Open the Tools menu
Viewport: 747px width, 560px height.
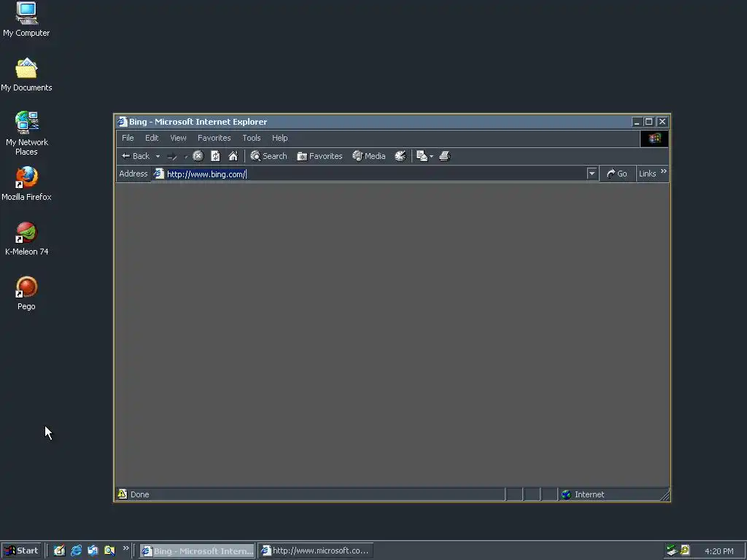tap(251, 138)
